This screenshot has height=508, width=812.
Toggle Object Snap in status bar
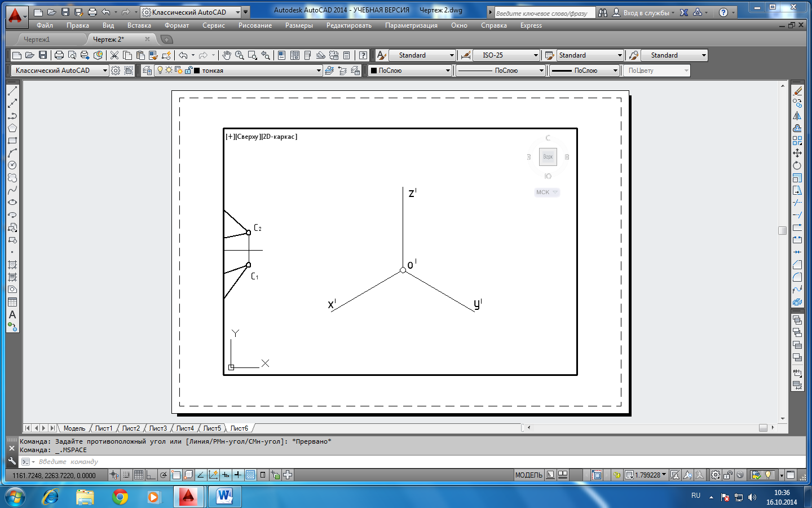click(176, 475)
